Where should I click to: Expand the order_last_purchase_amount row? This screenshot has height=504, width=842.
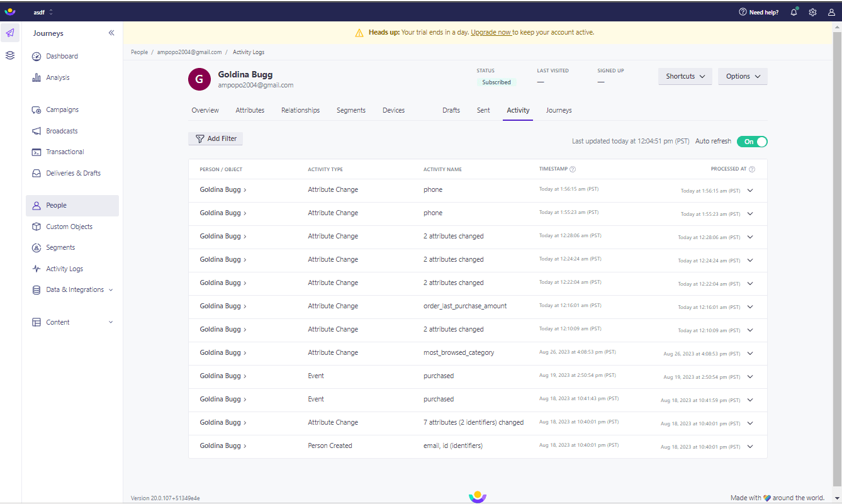click(x=750, y=306)
